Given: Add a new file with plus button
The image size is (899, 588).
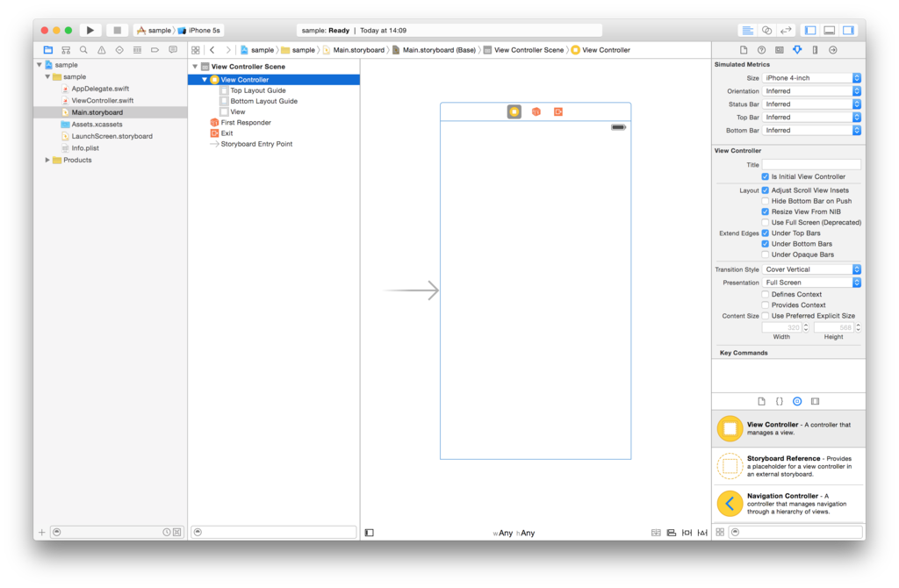Looking at the screenshot, I should 42,533.
